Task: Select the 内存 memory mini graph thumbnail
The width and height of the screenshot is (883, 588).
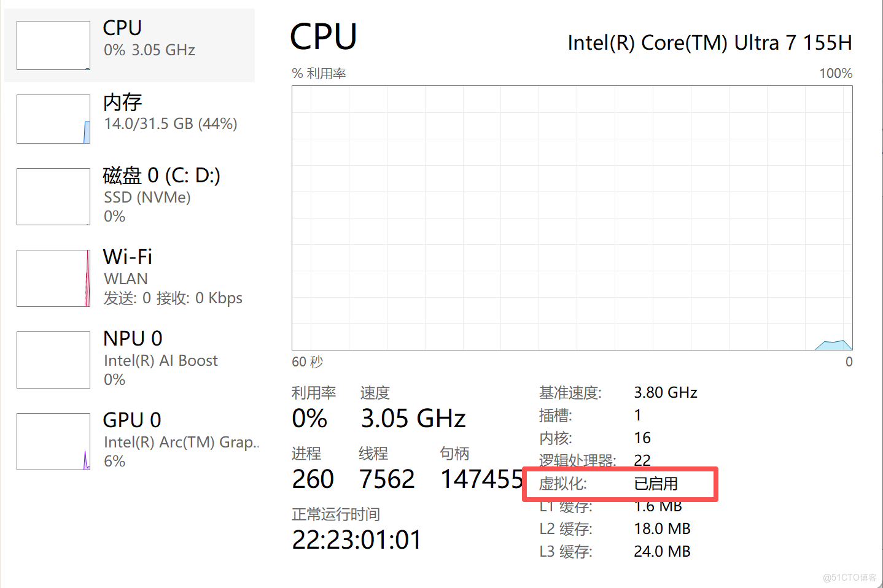Action: 53,119
